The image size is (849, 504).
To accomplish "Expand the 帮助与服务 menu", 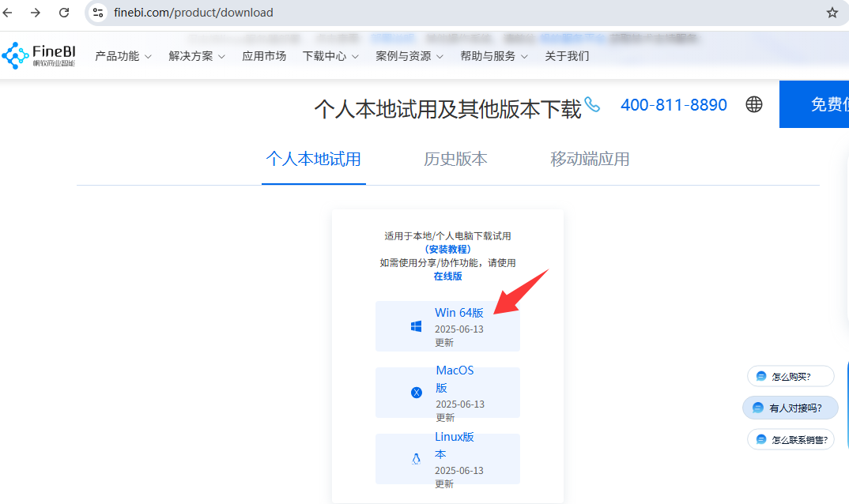I will tap(494, 56).
